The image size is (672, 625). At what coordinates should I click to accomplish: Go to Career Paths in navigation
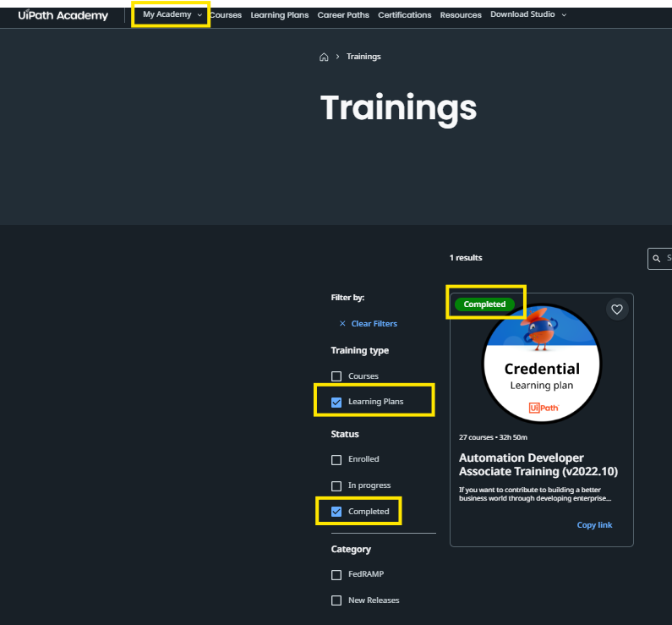click(x=343, y=15)
